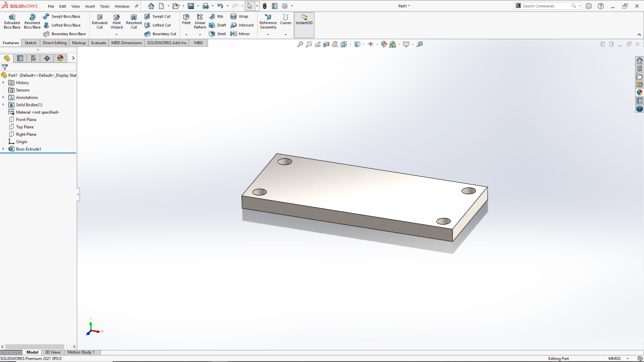This screenshot has height=362, width=644.
Task: Open Apply Scene in view toolbar
Action: pyautogui.click(x=393, y=44)
